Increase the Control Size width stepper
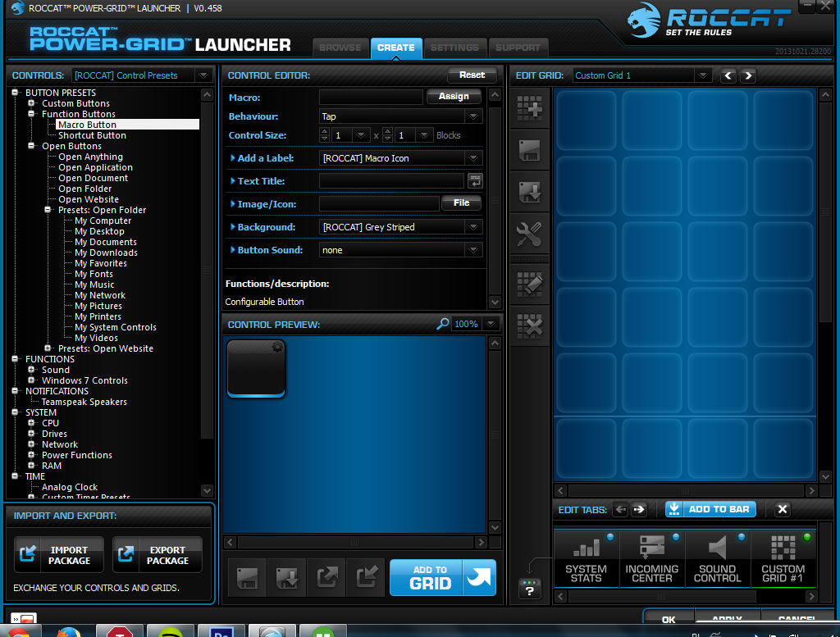Viewport: 840px width, 637px height. (x=324, y=131)
